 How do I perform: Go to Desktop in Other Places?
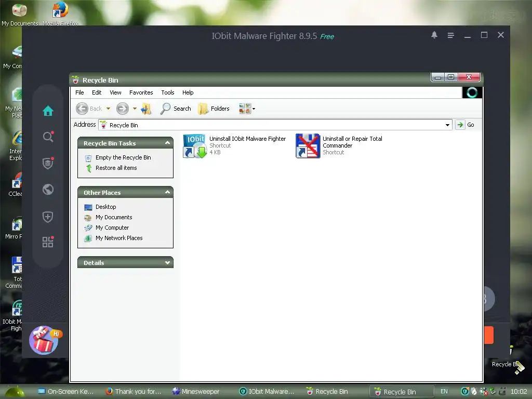tap(105, 207)
